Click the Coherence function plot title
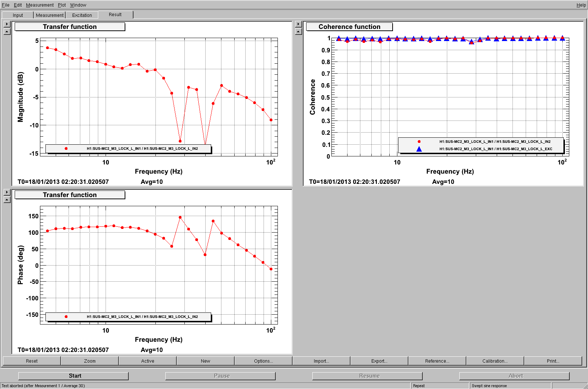This screenshot has width=588, height=389. click(349, 27)
